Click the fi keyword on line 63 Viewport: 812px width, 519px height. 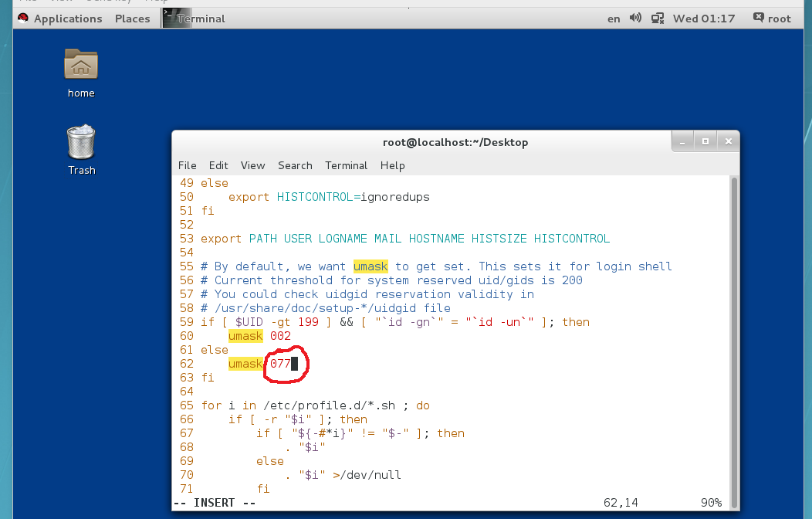pyautogui.click(x=208, y=378)
